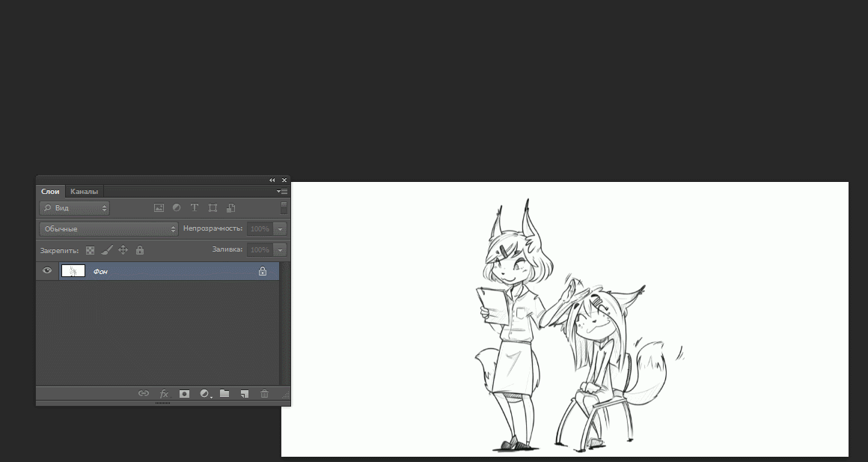
Task: Click the drawing canvas image
Action: [x=565, y=319]
